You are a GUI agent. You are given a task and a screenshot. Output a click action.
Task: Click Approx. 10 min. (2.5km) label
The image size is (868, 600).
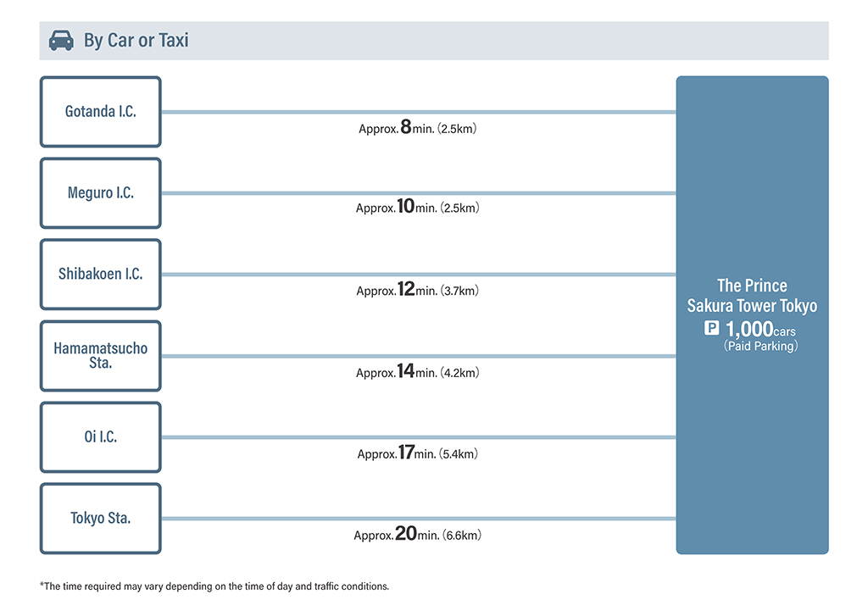[x=417, y=207]
